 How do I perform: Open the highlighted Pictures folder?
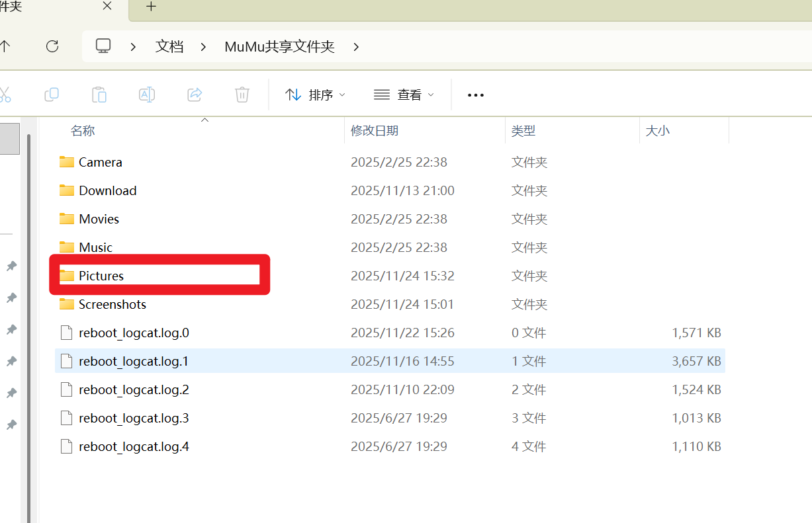[x=100, y=276]
